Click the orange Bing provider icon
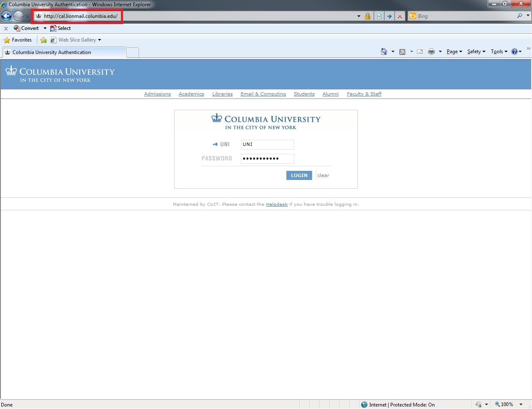 point(413,16)
